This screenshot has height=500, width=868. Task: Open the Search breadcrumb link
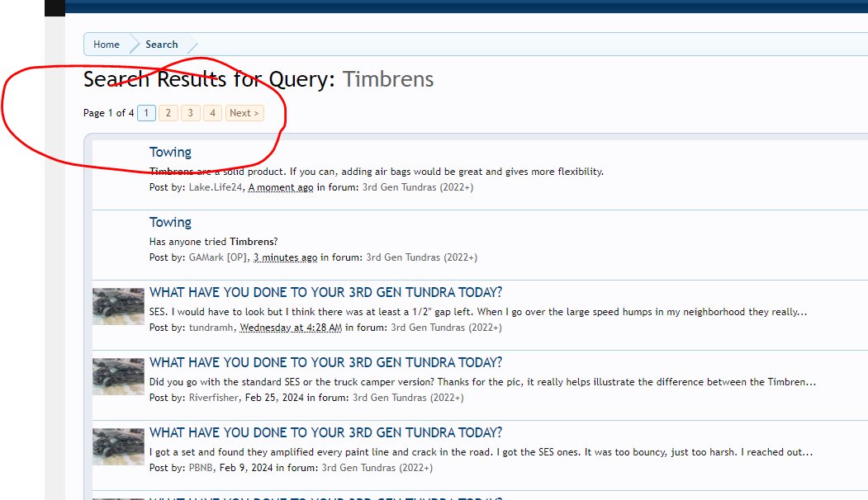click(162, 45)
